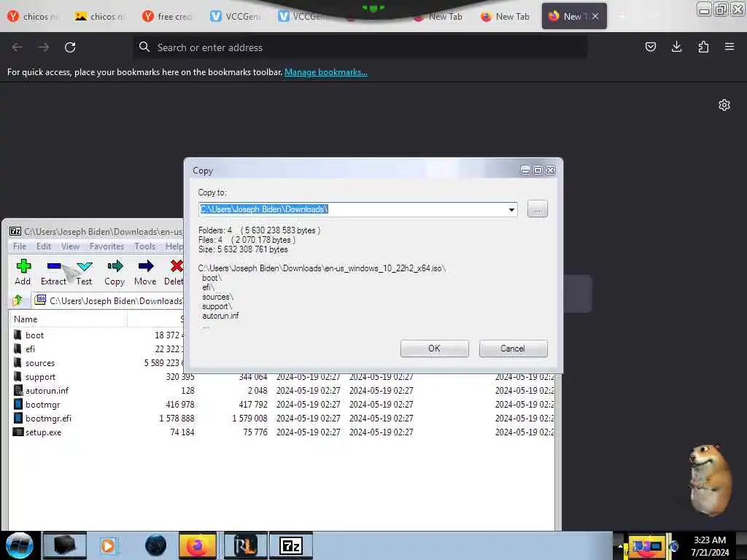Switch to first VCCGen Firefox tab
Screen dimensions: 747x560
[x=236, y=17]
